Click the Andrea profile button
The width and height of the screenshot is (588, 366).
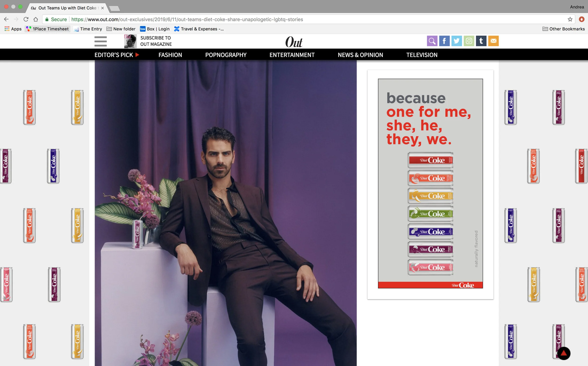(577, 7)
